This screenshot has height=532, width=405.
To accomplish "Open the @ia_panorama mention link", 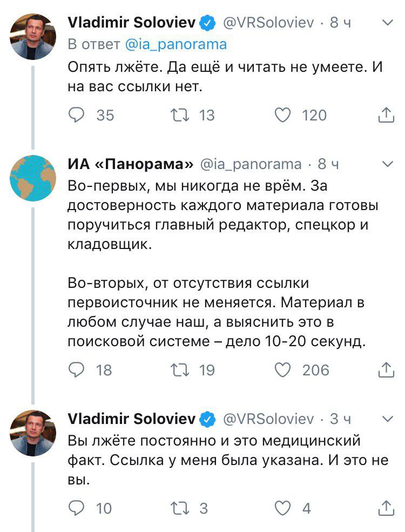I will click(176, 44).
